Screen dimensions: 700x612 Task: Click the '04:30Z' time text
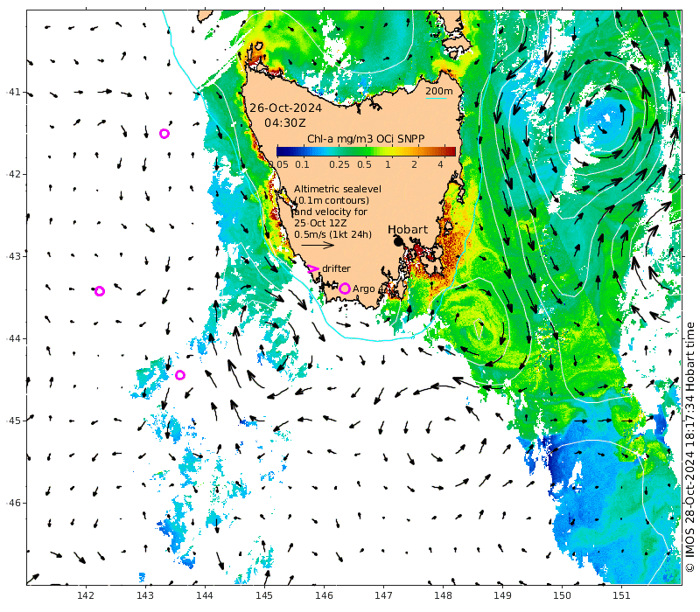pos(285,123)
